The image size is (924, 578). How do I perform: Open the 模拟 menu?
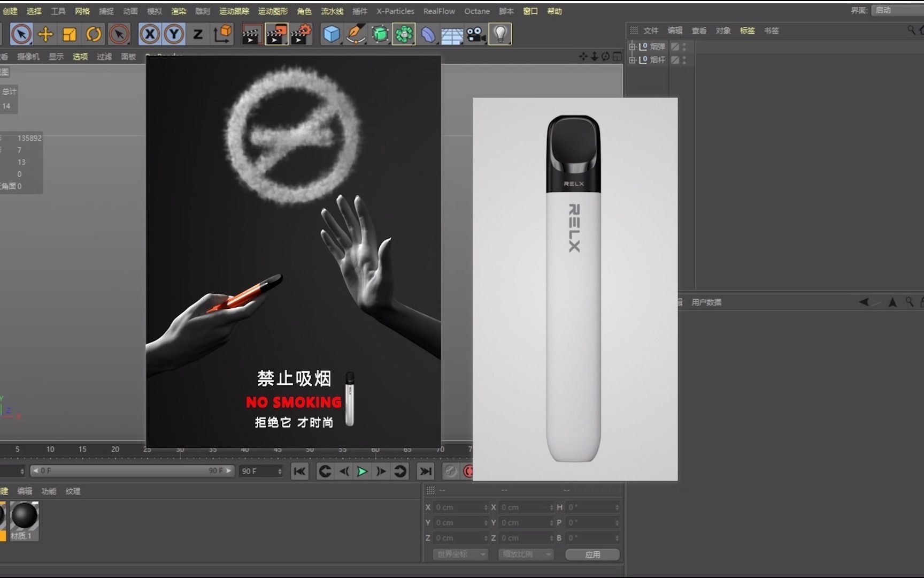pos(154,11)
